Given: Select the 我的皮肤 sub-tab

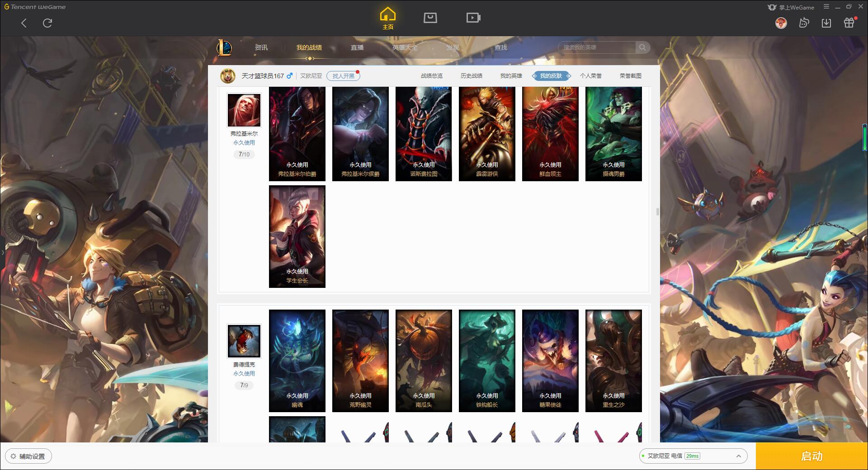Looking at the screenshot, I should [551, 76].
